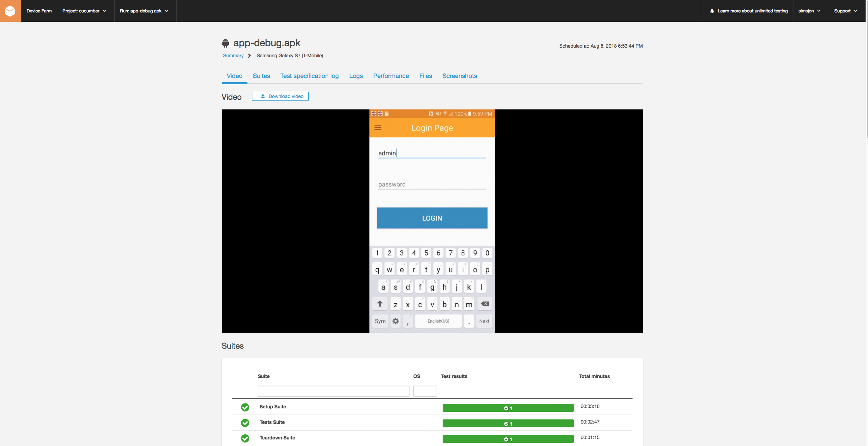
Task: Go back via Summary breadcrumb link
Action: click(x=233, y=56)
